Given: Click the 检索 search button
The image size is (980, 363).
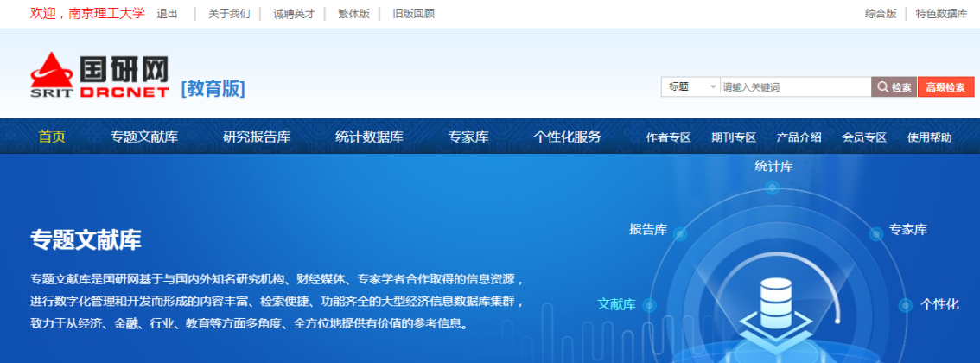Looking at the screenshot, I should coord(894,86).
